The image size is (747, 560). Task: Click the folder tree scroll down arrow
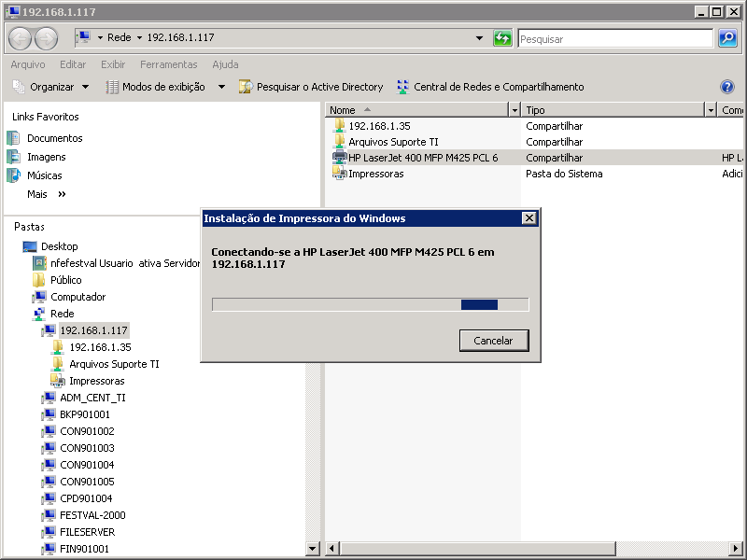tap(312, 549)
